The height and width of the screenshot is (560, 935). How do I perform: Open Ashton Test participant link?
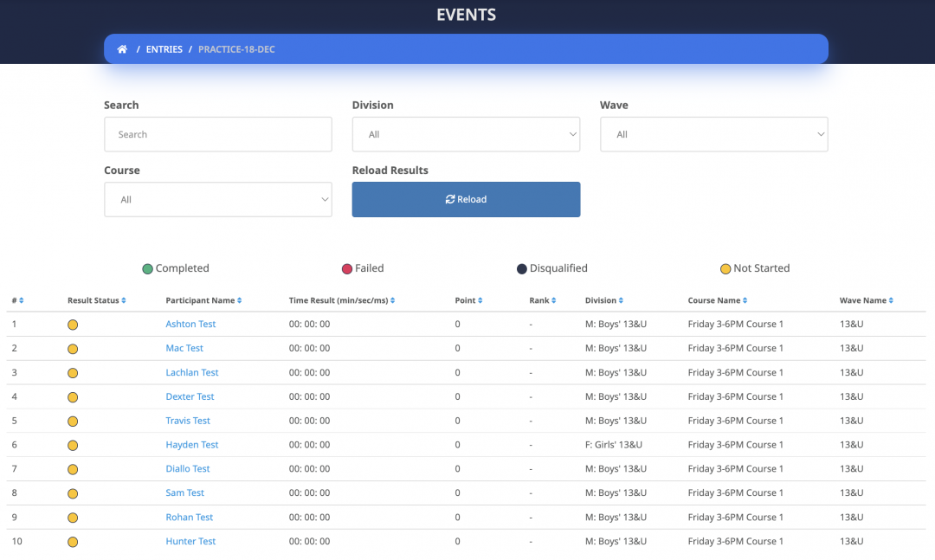[x=190, y=324]
